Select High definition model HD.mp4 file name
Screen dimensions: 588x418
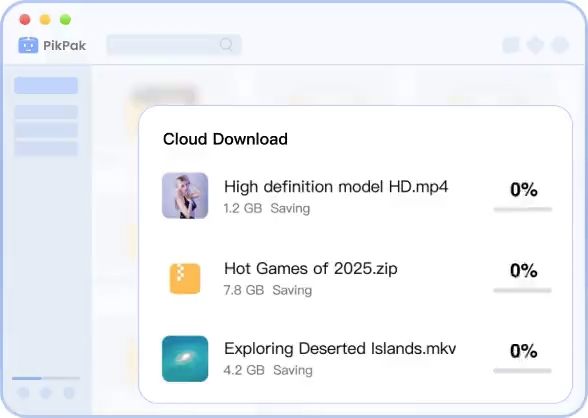tap(336, 187)
